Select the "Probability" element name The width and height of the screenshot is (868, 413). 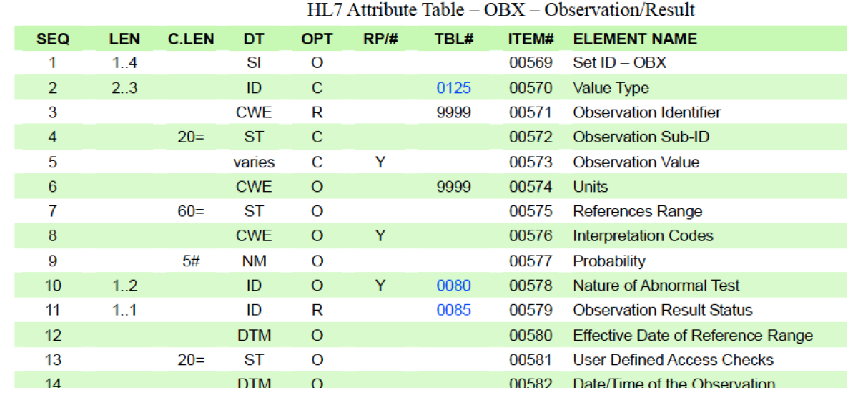[609, 261]
